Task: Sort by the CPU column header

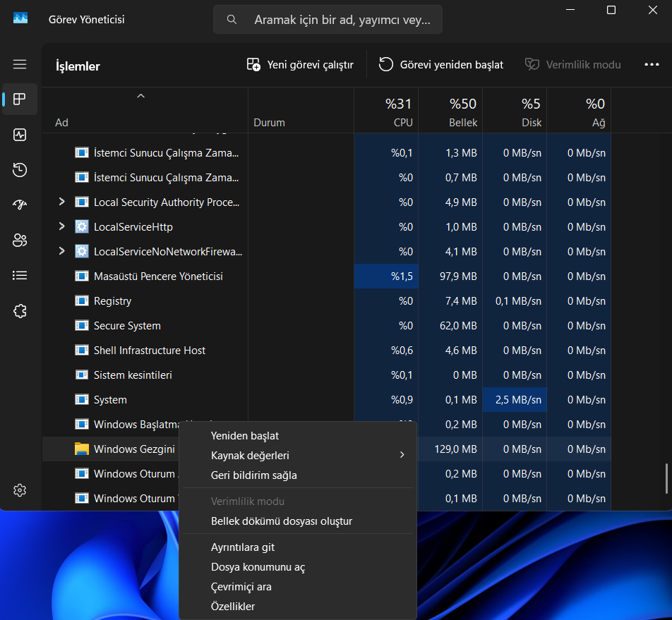Action: click(386, 111)
